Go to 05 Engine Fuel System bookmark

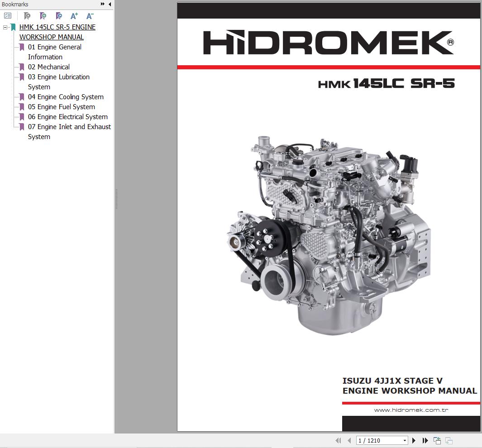click(61, 107)
